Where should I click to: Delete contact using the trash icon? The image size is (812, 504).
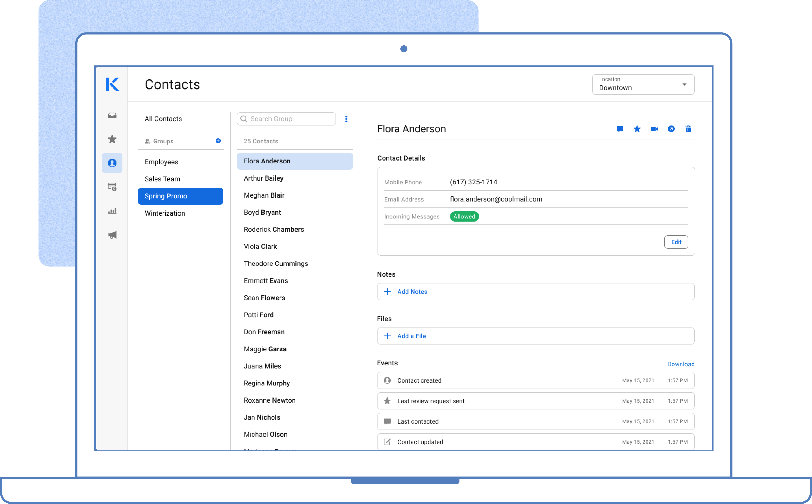tap(688, 129)
